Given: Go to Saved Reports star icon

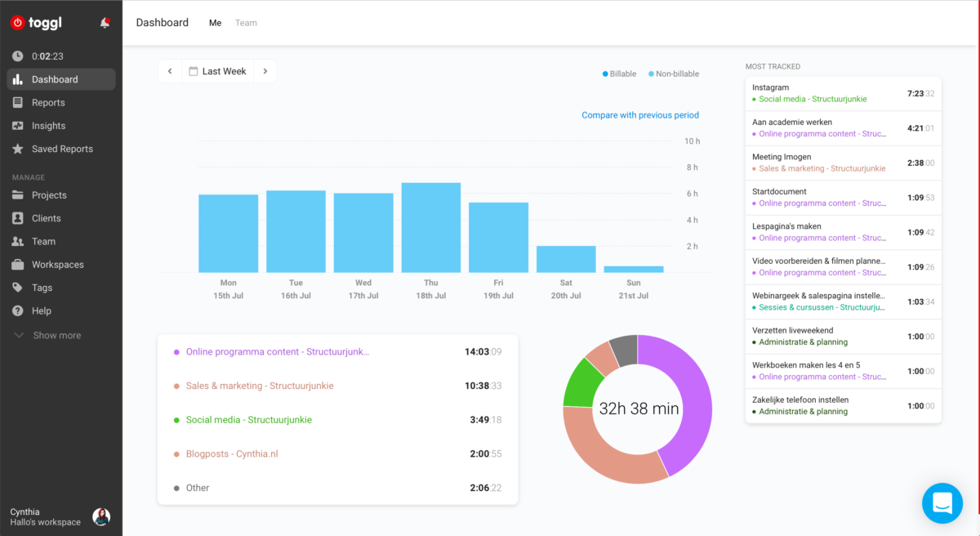Looking at the screenshot, I should (x=18, y=150).
